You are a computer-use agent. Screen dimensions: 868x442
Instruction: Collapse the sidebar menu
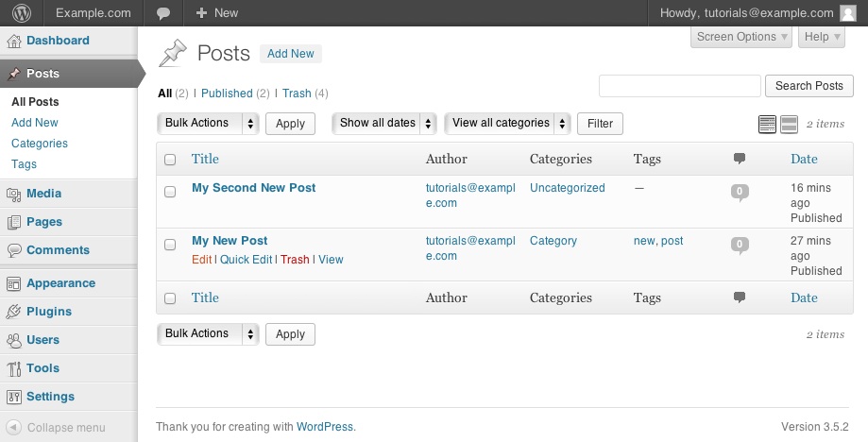[x=57, y=428]
